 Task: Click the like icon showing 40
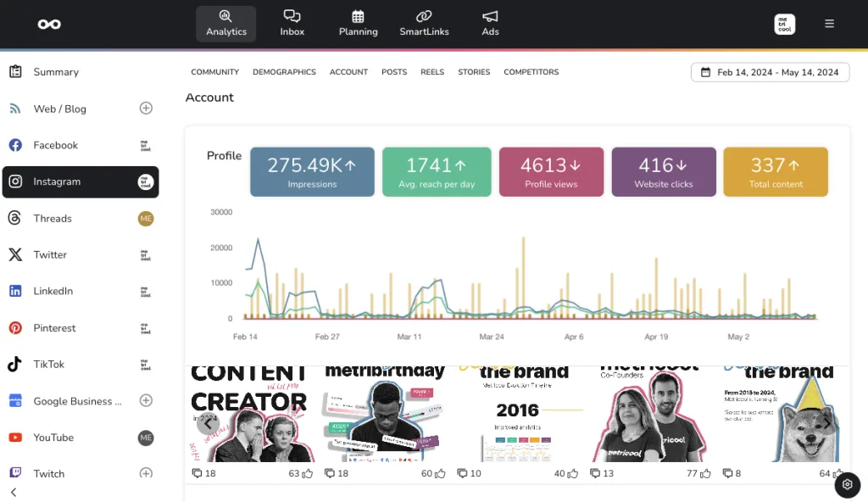(573, 473)
